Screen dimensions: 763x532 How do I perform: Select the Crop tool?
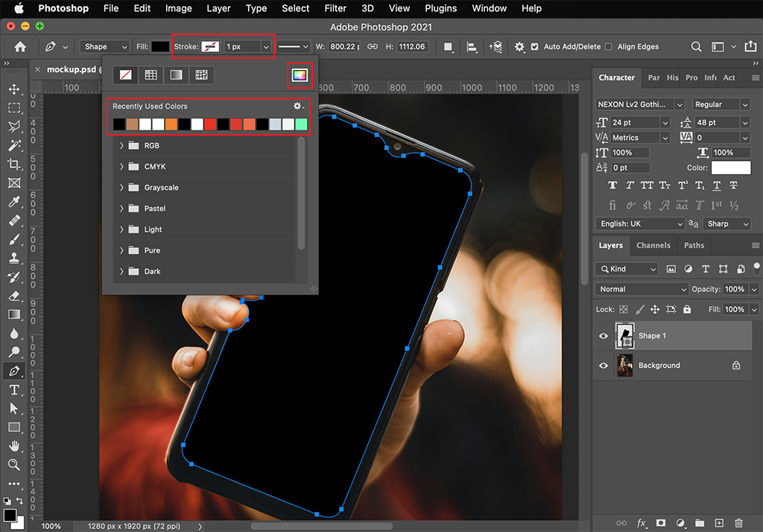click(14, 164)
